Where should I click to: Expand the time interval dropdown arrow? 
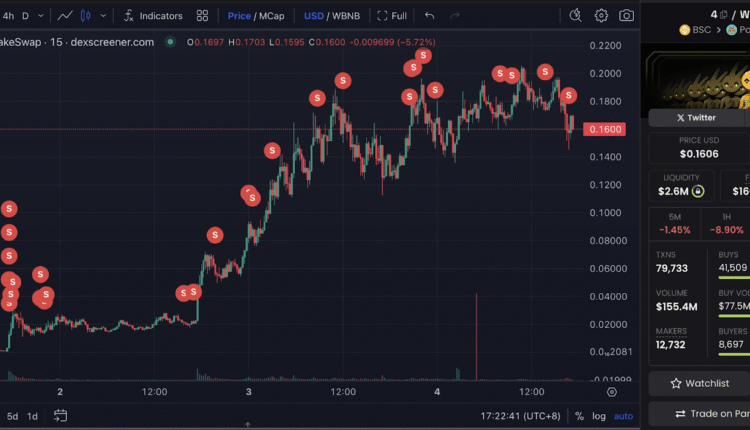41,16
